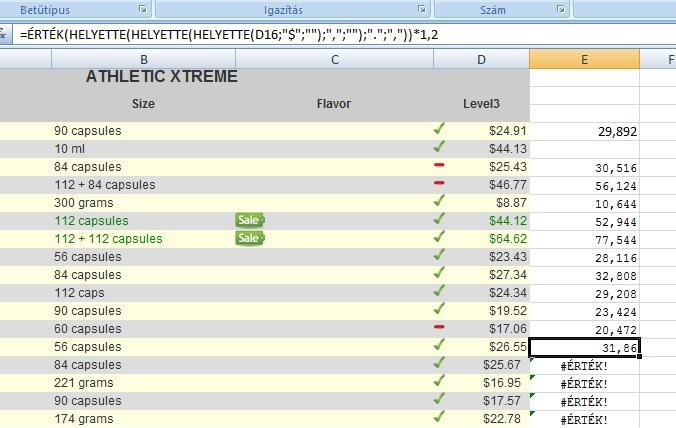This screenshot has width=676, height=428.
Task: Select the green 112 + 112 capsules text
Action: pyautogui.click(x=108, y=239)
